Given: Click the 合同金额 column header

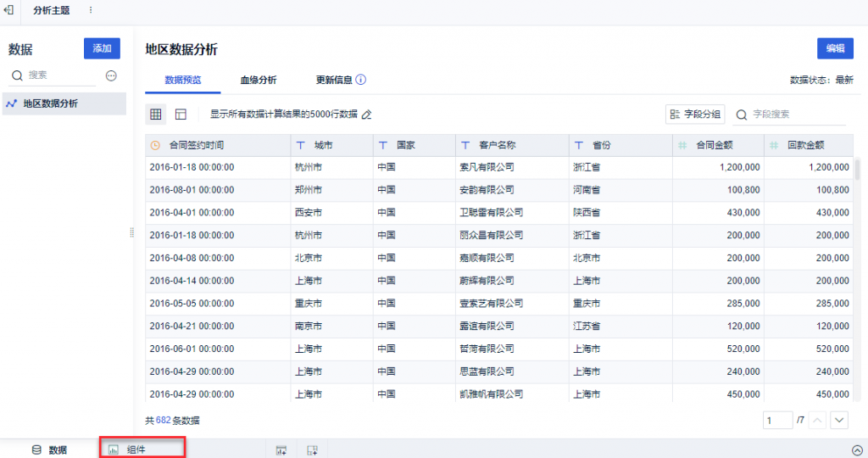Looking at the screenshot, I should tap(719, 145).
